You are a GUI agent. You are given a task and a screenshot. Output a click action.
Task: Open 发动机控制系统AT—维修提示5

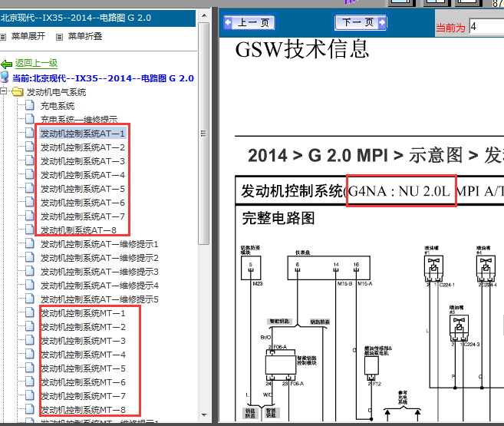click(99, 299)
